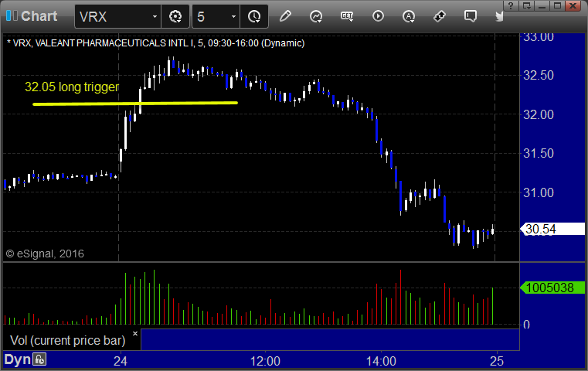The height and width of the screenshot is (371, 588).
Task: Click the 12:00 time axis label
Action: 265,361
